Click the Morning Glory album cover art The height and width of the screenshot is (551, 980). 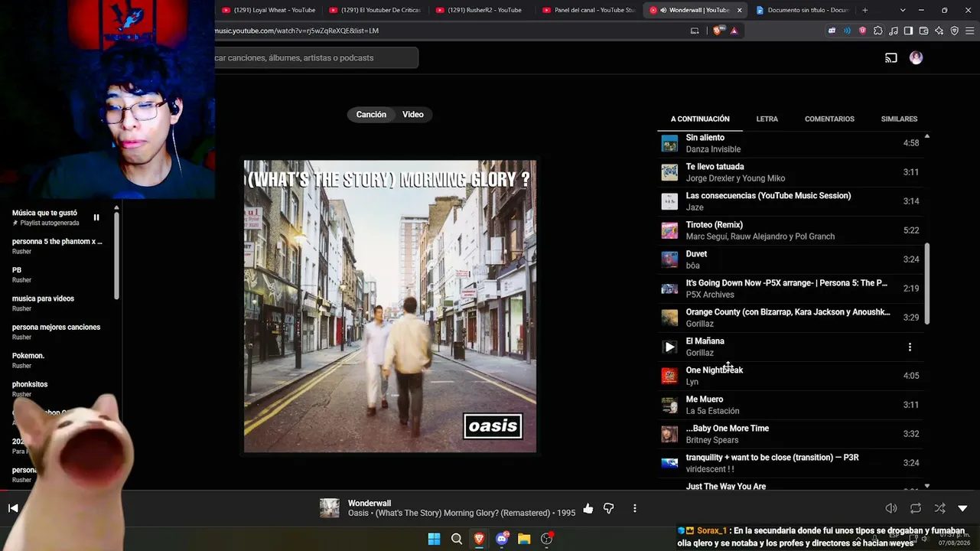390,306
